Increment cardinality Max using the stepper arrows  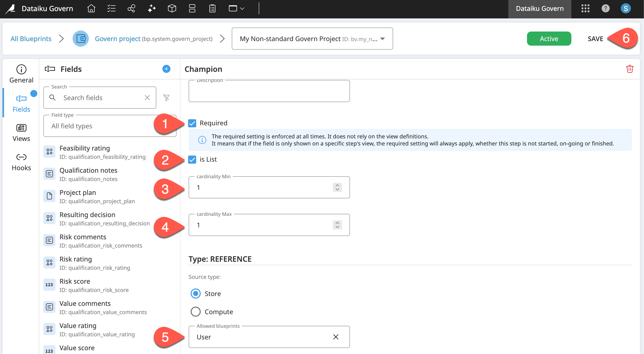coord(337,223)
